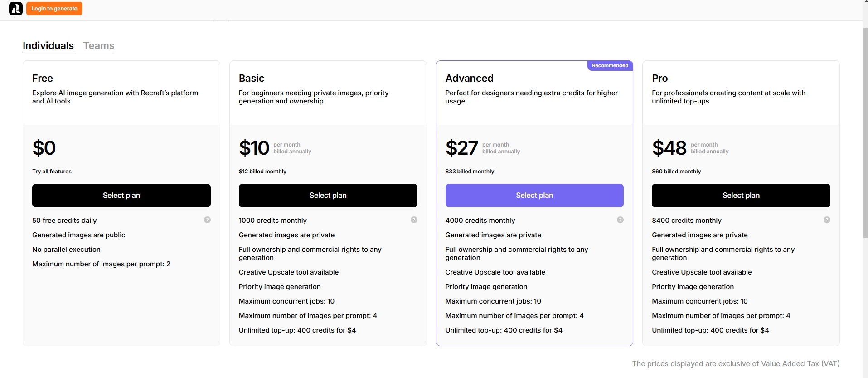The image size is (868, 378).
Task: Click the Free plan $0 price
Action: 44,148
